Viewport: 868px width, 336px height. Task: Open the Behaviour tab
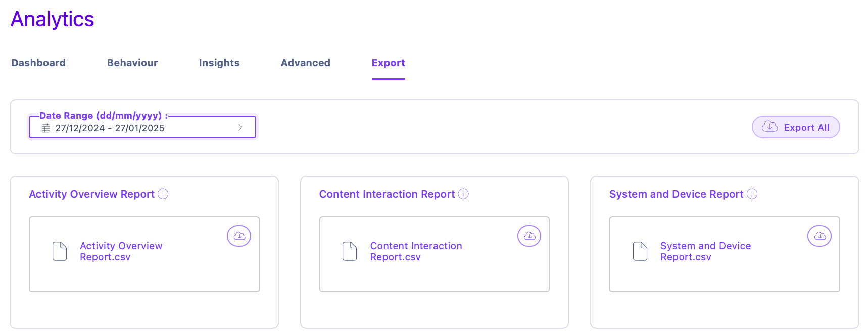(x=132, y=63)
